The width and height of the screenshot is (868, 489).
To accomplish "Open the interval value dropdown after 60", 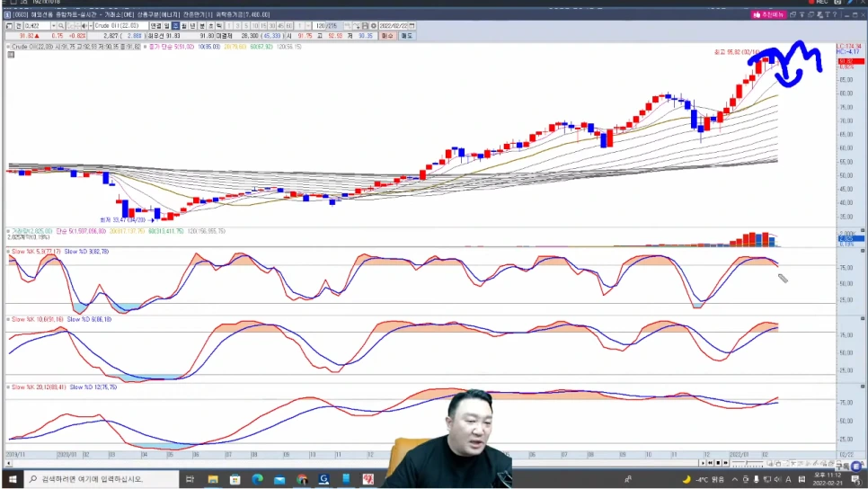I will [x=307, y=25].
